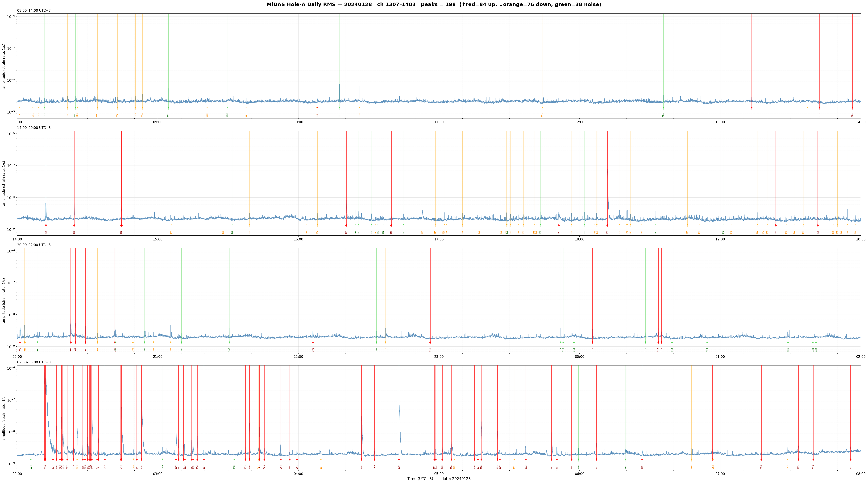Click the "10:00" x-axis tick label
This screenshot has width=868, height=483.
coord(298,122)
